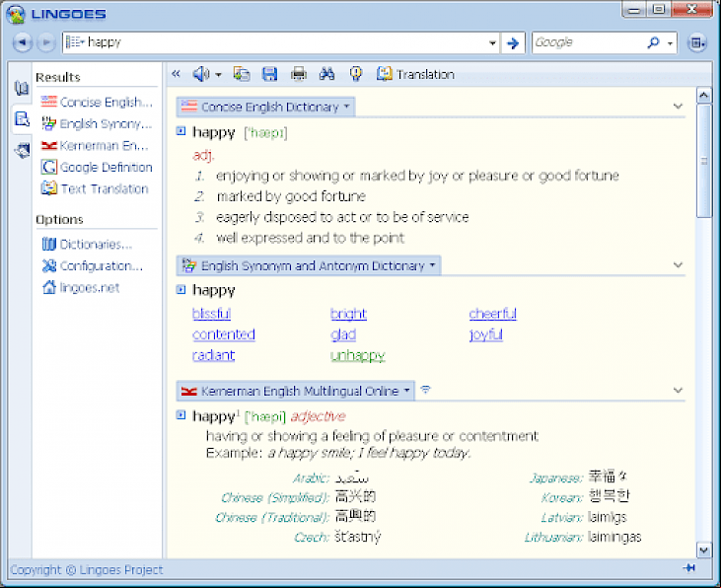Screen dimensions: 721x588
Task: Follow the joyful synonym link
Action: click(485, 334)
